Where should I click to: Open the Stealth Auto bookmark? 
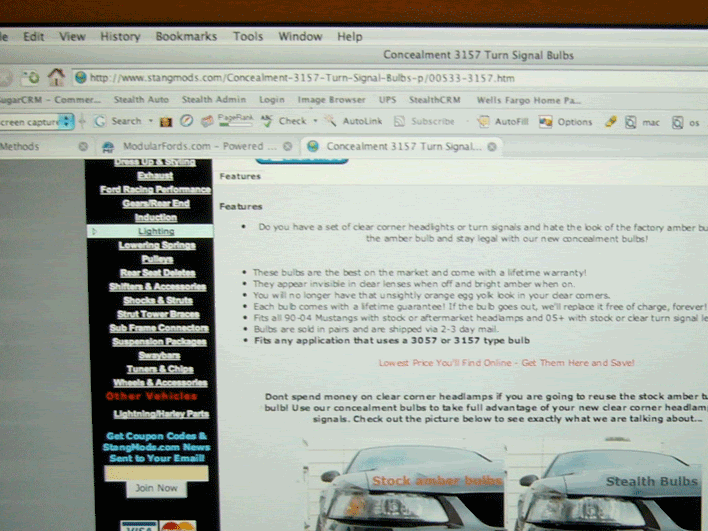click(x=141, y=99)
